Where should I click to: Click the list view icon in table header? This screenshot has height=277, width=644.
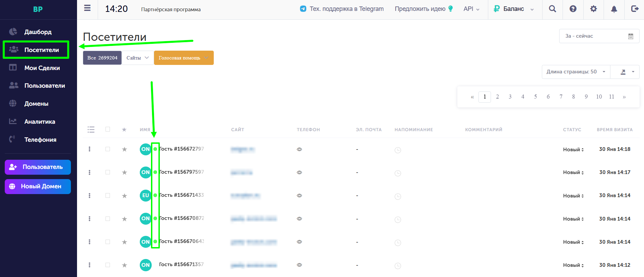coord(91,129)
